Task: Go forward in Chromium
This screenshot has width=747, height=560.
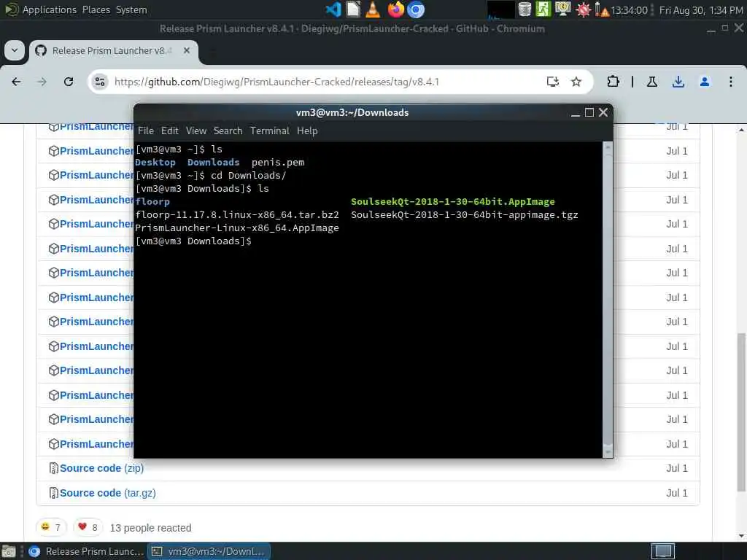Action: [42, 82]
